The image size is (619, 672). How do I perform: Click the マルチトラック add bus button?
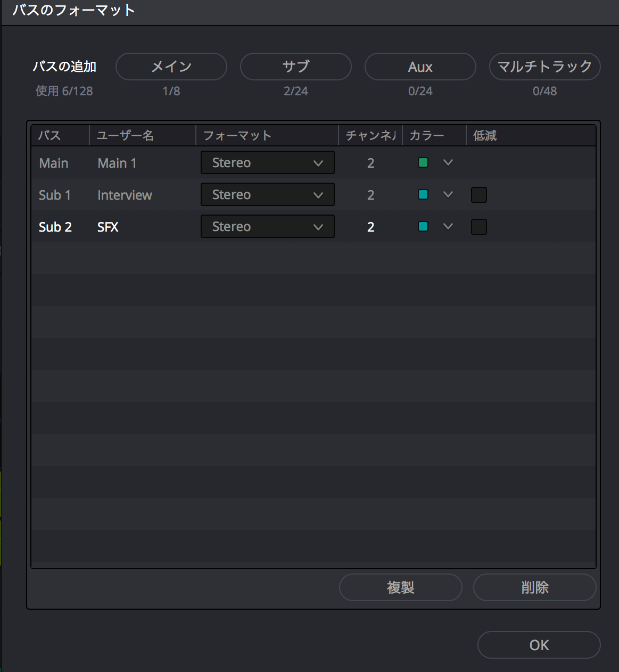point(544,67)
